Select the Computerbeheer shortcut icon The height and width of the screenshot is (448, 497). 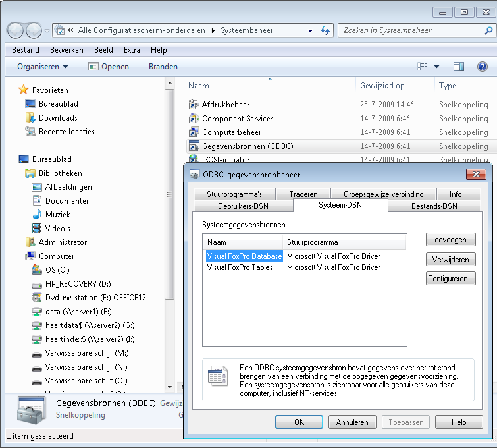pos(194,132)
